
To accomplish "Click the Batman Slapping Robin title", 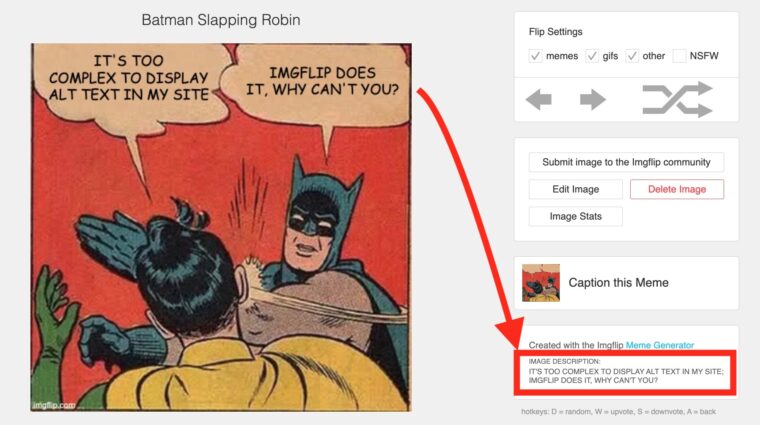I will [x=221, y=20].
